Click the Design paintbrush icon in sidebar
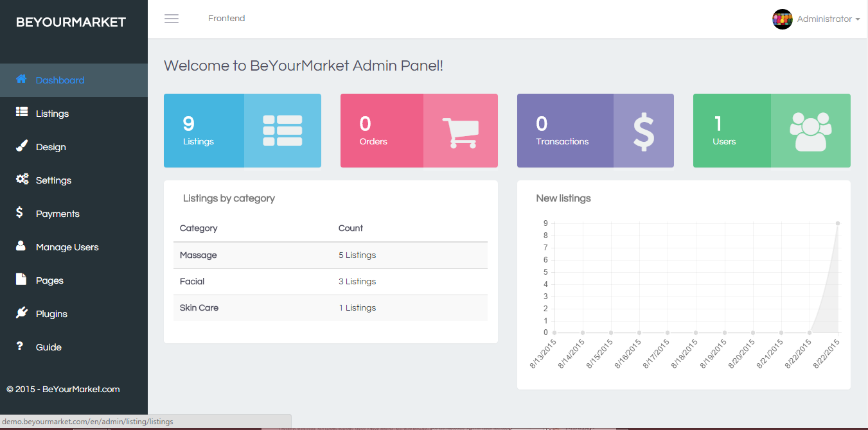 tap(22, 146)
